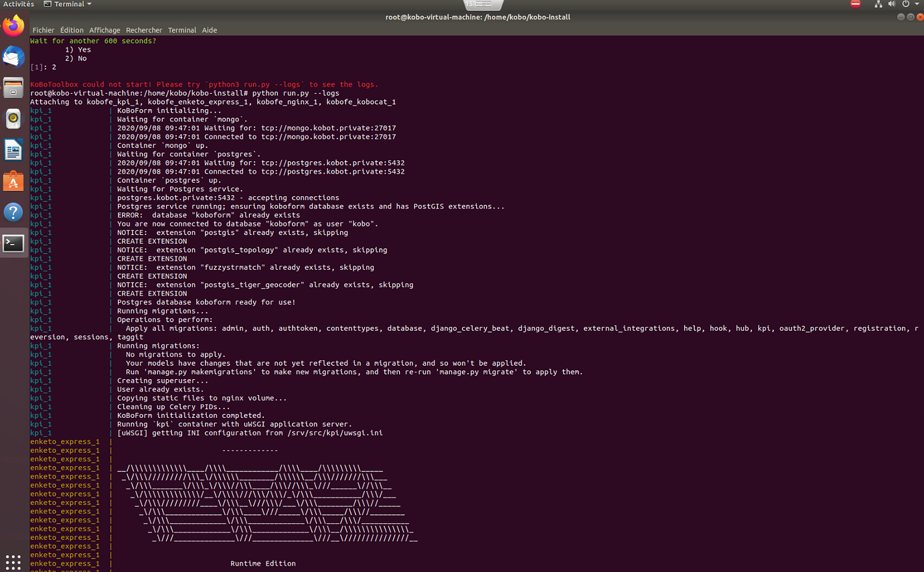Viewport: 924px width, 572px height.
Task: Click the network indicator in the top bar
Action: [878, 4]
